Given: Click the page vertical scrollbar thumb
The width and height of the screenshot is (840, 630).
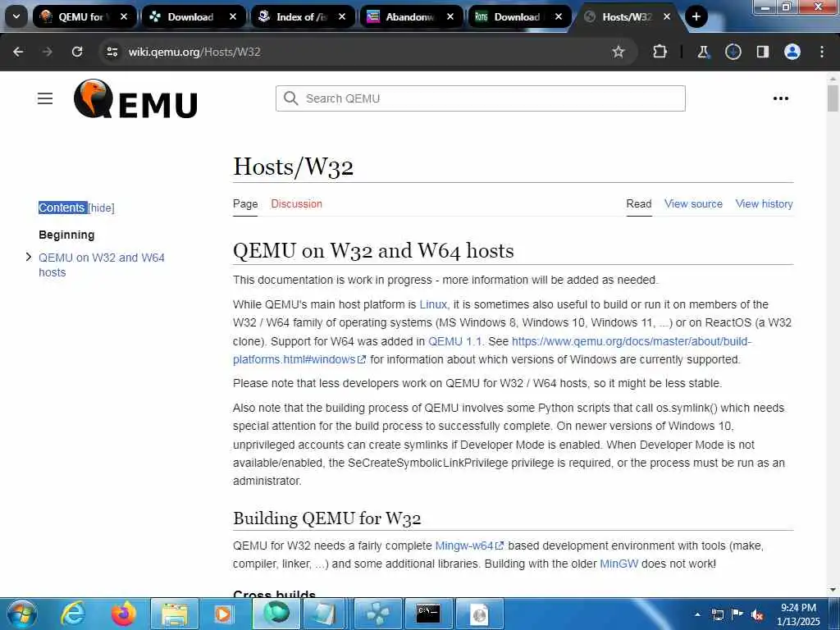Looking at the screenshot, I should tap(833, 98).
